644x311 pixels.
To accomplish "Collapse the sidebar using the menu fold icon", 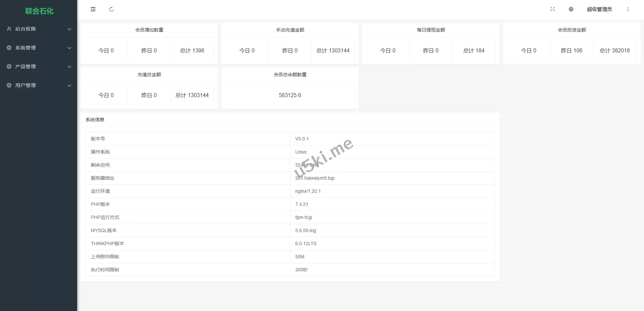I will [x=93, y=9].
